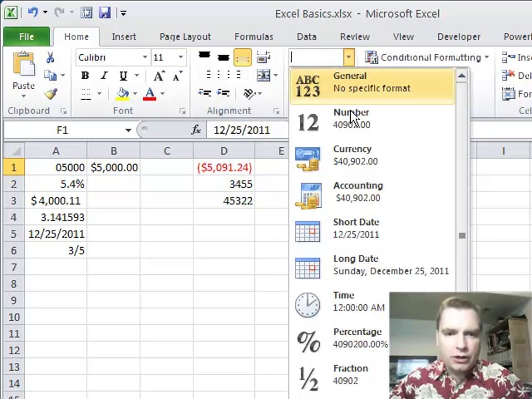Toggle Bold formatting
532x399 pixels.
85,75
